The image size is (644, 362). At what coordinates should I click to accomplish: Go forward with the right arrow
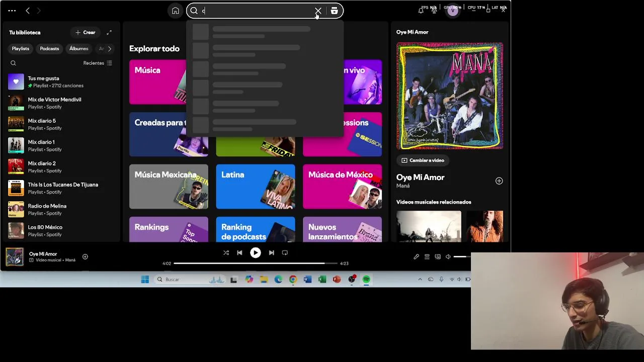39,11
